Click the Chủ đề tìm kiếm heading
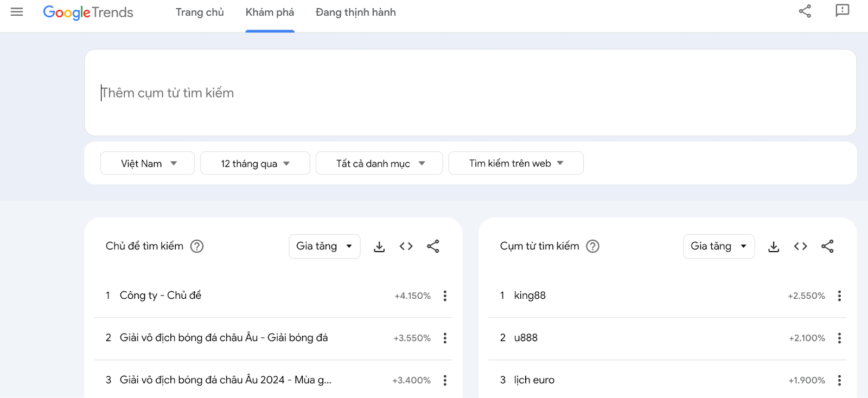 [x=144, y=246]
